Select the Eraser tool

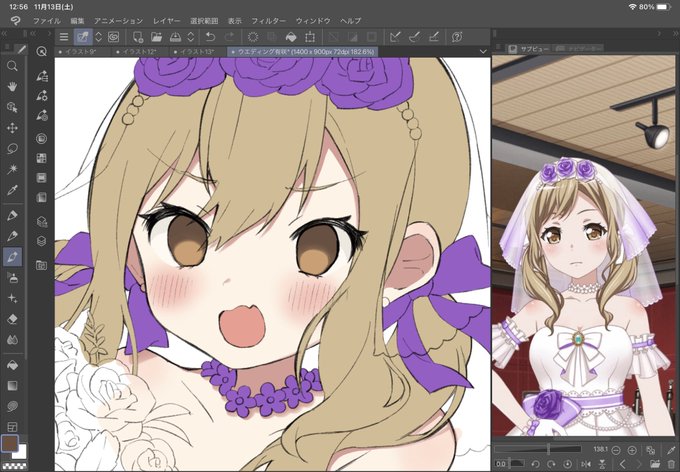pos(12,319)
